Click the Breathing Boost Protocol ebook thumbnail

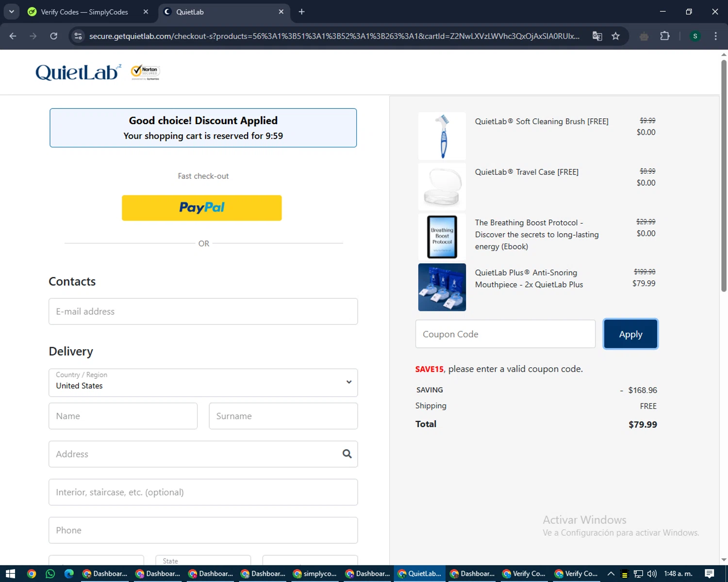[442, 237]
